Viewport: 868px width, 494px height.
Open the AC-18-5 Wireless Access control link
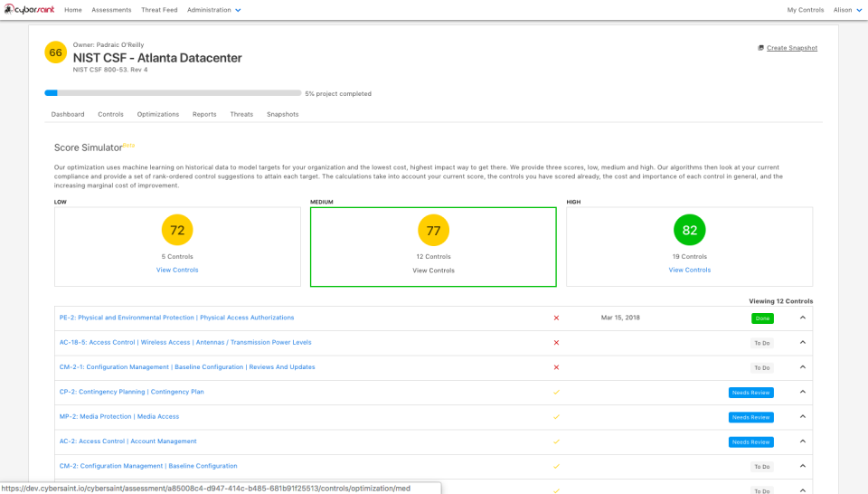185,342
